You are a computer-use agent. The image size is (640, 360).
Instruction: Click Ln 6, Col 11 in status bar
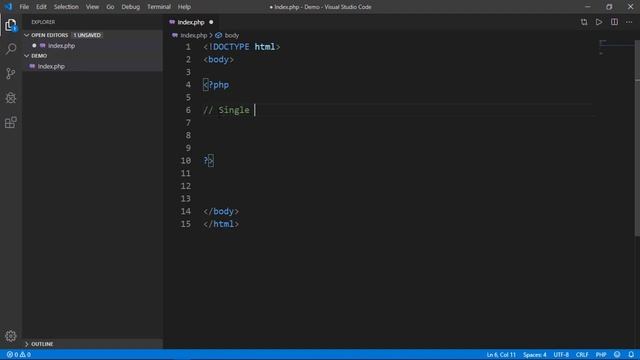[501, 355]
